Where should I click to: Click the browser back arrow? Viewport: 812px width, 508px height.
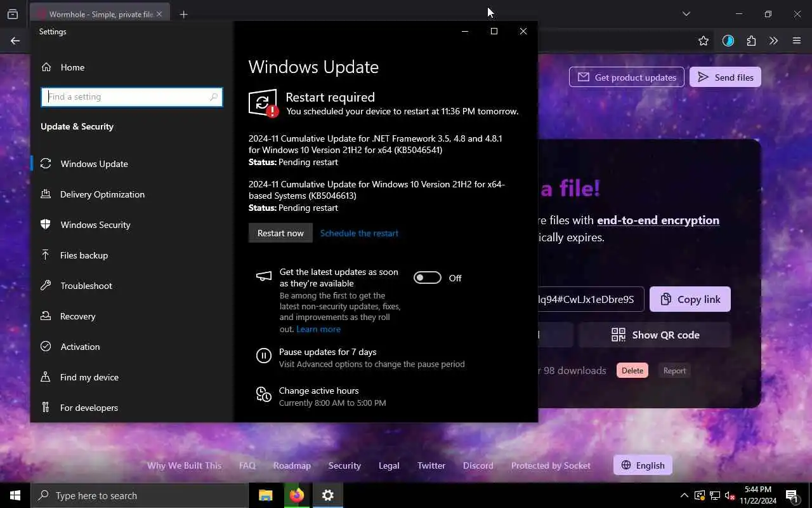point(15,41)
